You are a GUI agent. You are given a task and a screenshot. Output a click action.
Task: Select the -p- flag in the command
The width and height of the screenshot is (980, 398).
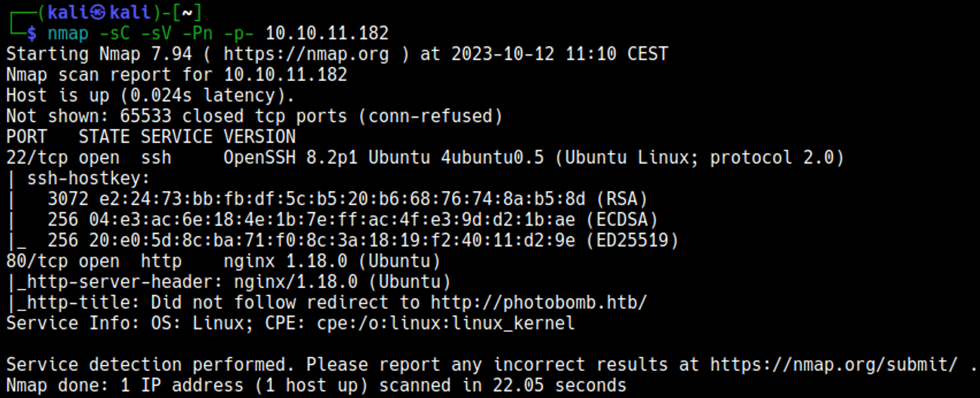pyautogui.click(x=239, y=33)
